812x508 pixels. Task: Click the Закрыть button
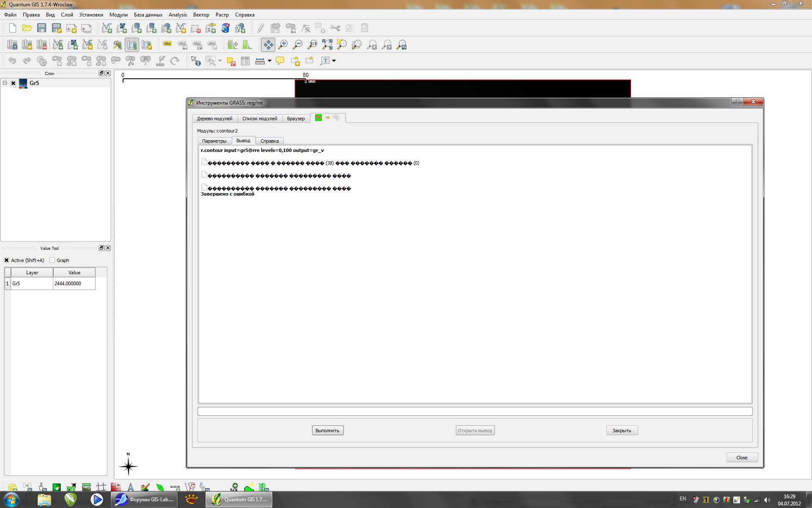tap(621, 431)
